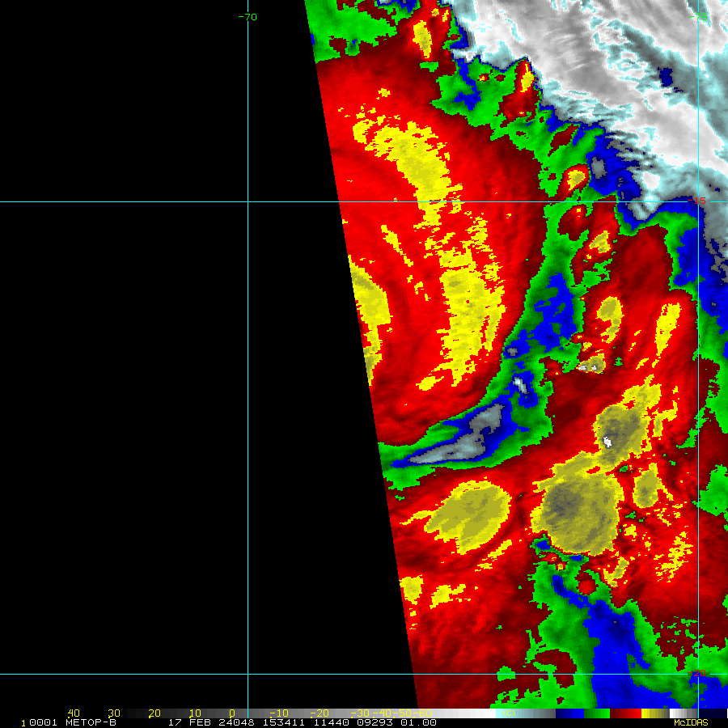Pick the yellow segment of the colorbar
The height and width of the screenshot is (728, 728).
[x=655, y=713]
